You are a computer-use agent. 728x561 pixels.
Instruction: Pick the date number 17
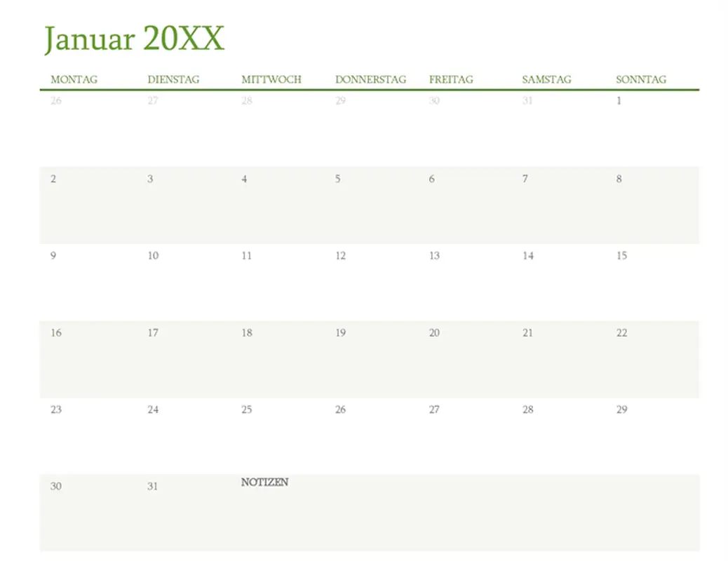pos(153,332)
